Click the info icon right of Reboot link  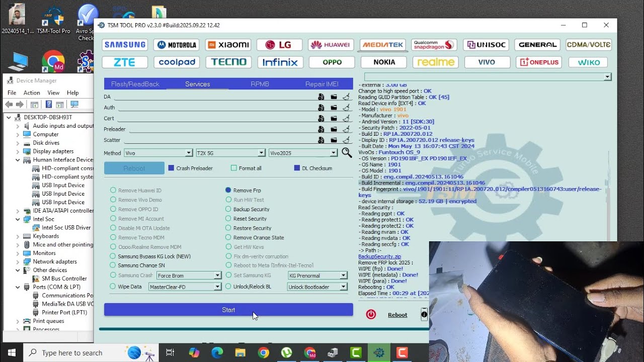pyautogui.click(x=424, y=315)
